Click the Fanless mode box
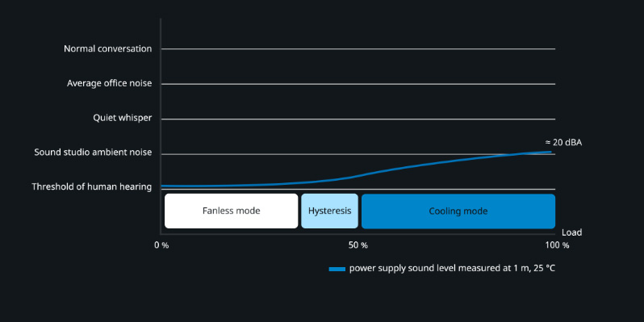The width and height of the screenshot is (644, 322). [x=232, y=211]
